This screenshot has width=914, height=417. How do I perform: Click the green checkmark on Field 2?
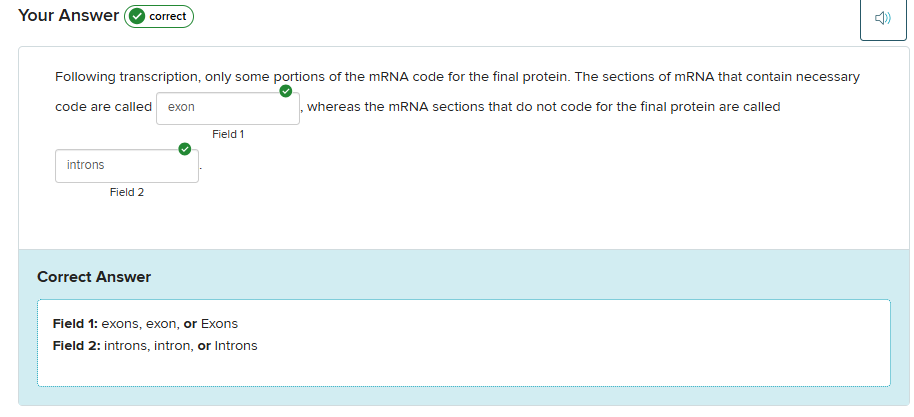(184, 149)
